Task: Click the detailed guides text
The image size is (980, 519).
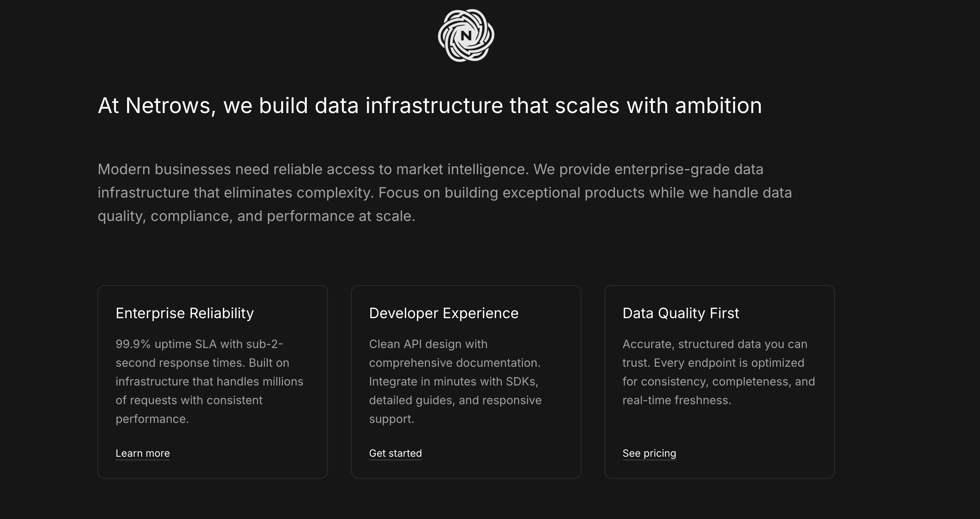Action: tap(412, 400)
